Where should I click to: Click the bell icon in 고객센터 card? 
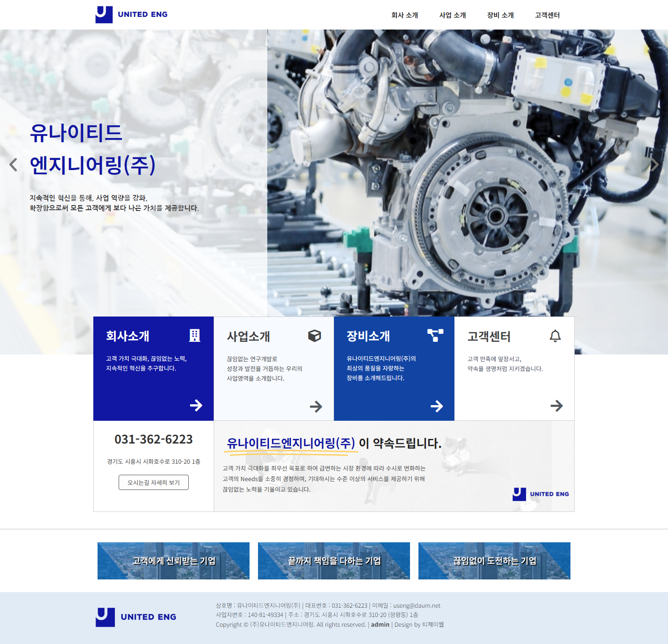tap(555, 336)
